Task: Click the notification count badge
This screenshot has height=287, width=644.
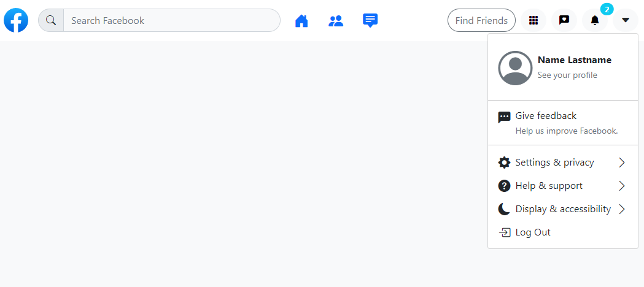Action: [607, 9]
